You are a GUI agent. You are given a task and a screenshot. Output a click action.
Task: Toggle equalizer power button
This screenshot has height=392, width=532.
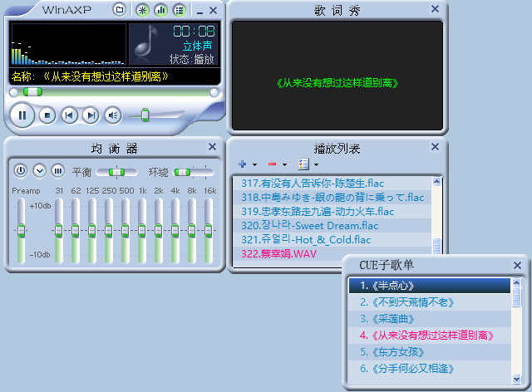pyautogui.click(x=21, y=170)
